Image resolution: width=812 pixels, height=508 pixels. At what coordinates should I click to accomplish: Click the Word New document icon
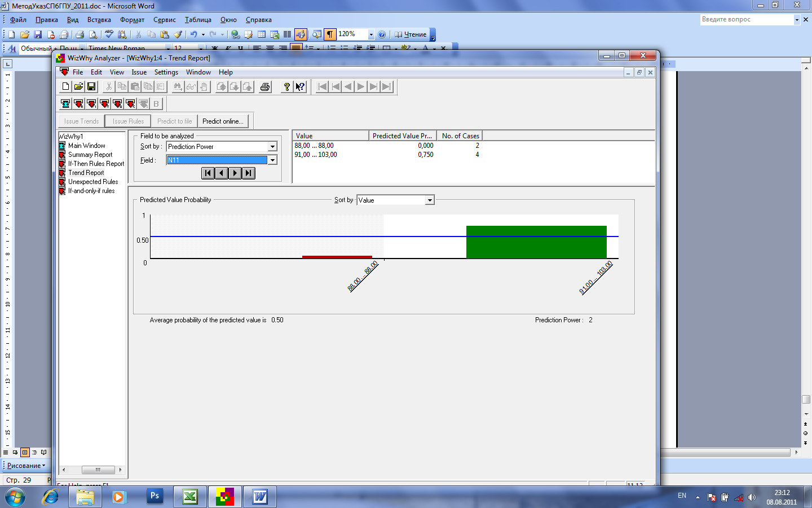point(11,34)
